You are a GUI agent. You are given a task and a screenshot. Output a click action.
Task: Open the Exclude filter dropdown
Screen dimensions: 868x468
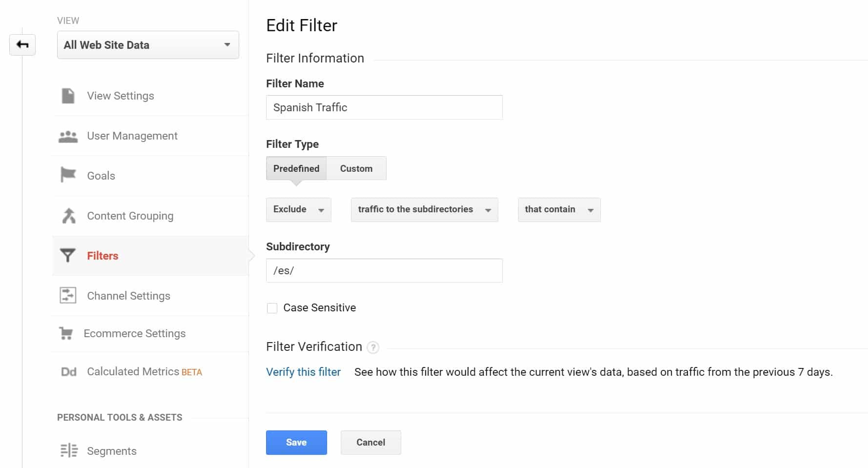tap(298, 210)
